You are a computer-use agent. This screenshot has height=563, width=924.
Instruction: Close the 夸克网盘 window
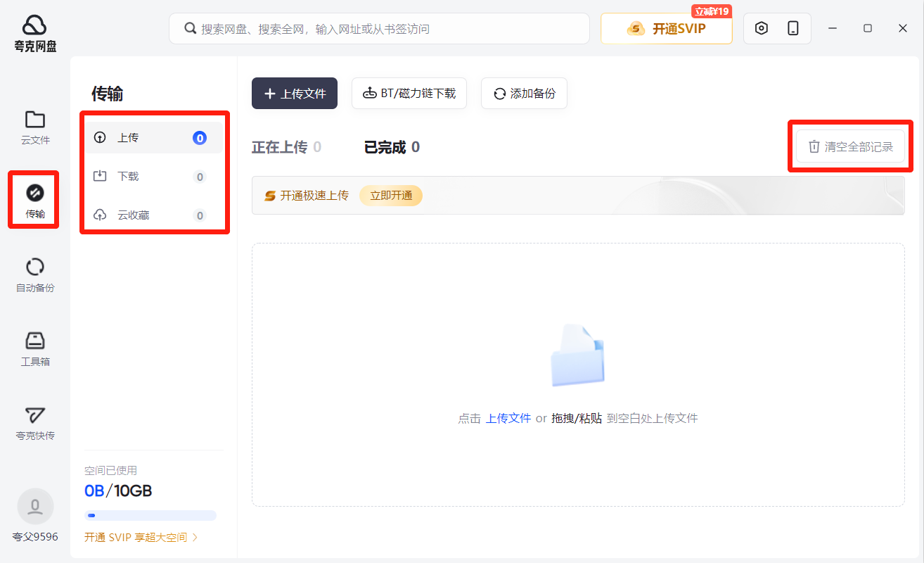pos(903,28)
